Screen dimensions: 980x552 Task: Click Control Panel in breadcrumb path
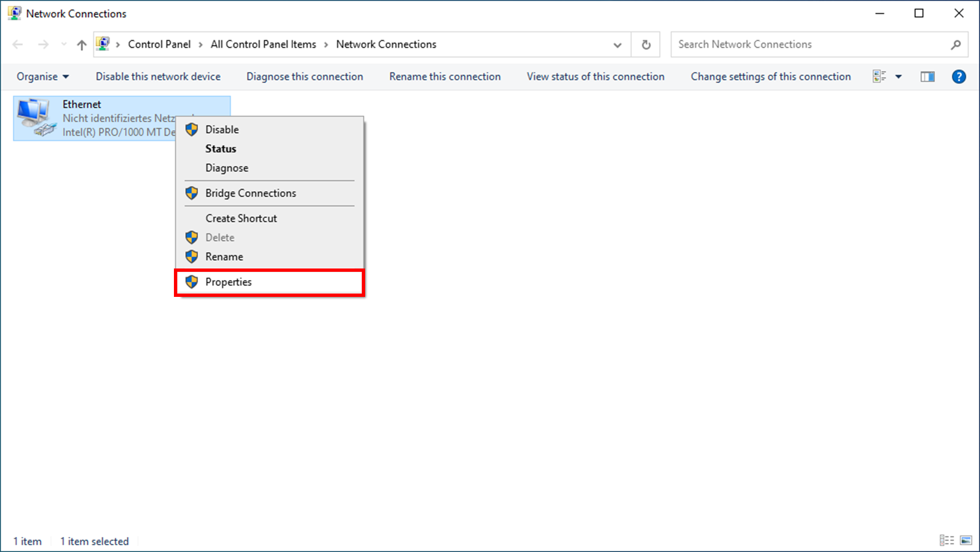point(159,45)
